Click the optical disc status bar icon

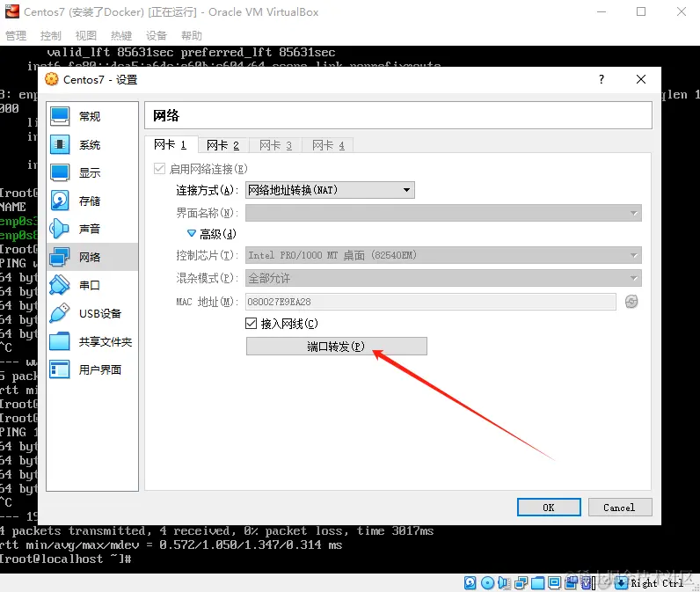487,582
